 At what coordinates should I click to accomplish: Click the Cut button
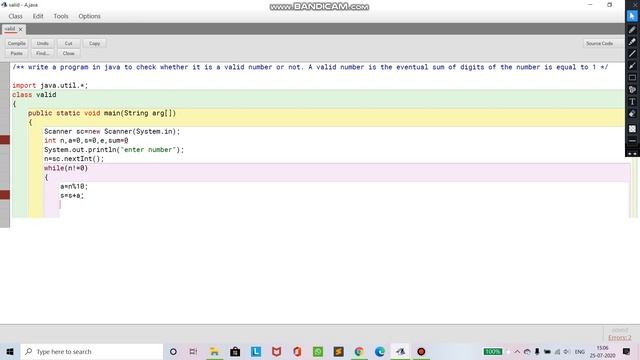click(69, 43)
